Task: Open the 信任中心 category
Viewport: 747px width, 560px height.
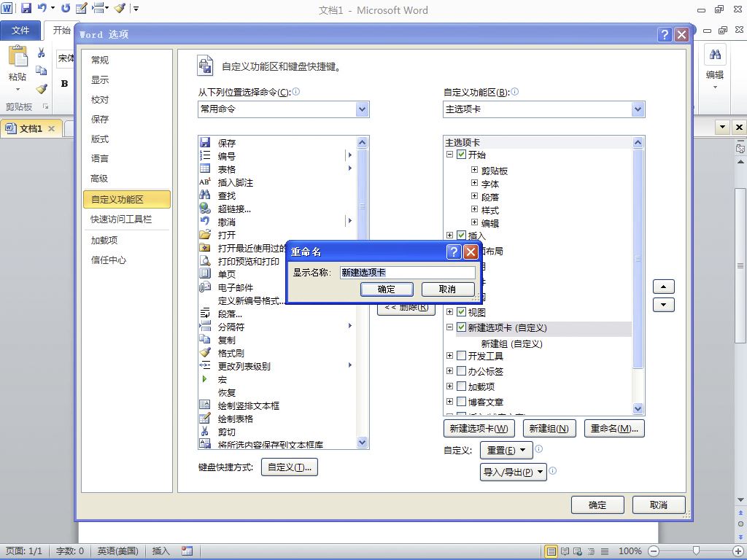Action: pos(109,260)
